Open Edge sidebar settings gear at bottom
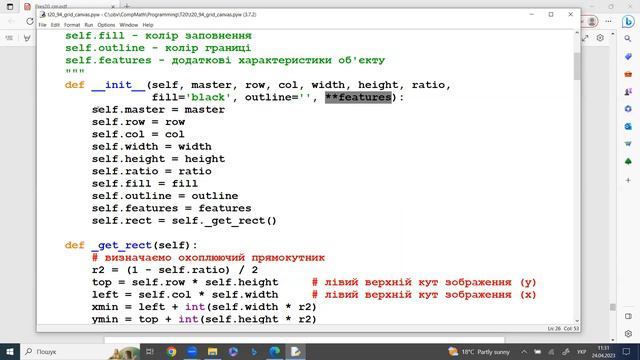Screen dimensions: 640x360 (x=628, y=333)
